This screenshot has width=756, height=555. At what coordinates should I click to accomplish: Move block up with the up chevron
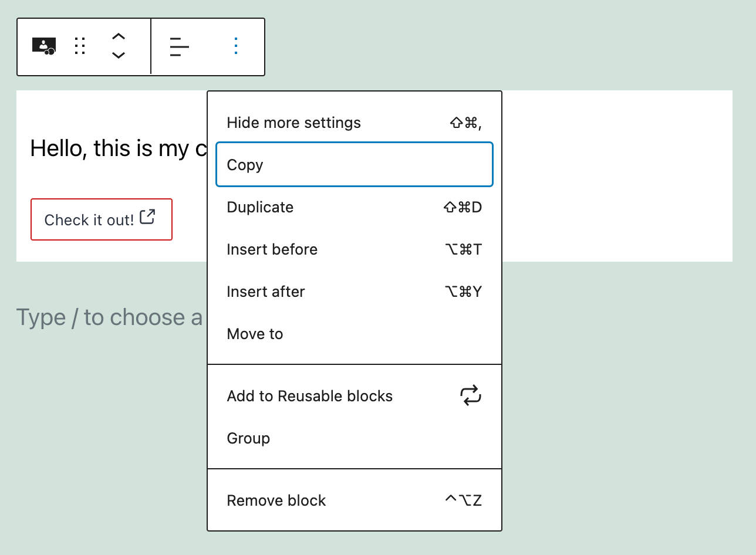pos(119,36)
